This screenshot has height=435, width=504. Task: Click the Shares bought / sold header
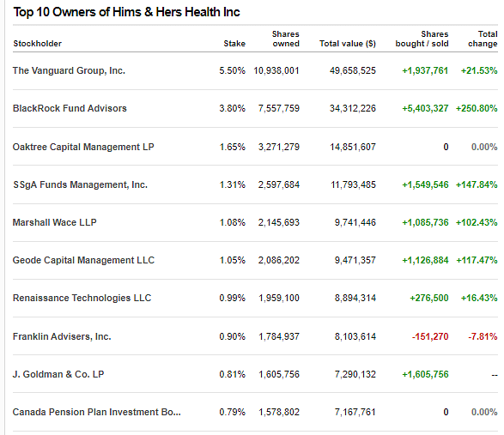422,39
